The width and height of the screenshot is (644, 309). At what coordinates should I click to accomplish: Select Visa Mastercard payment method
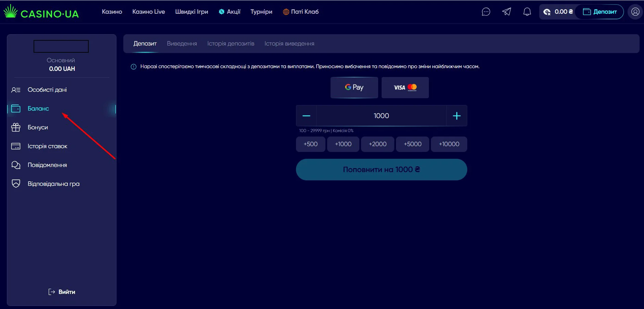coord(405,88)
